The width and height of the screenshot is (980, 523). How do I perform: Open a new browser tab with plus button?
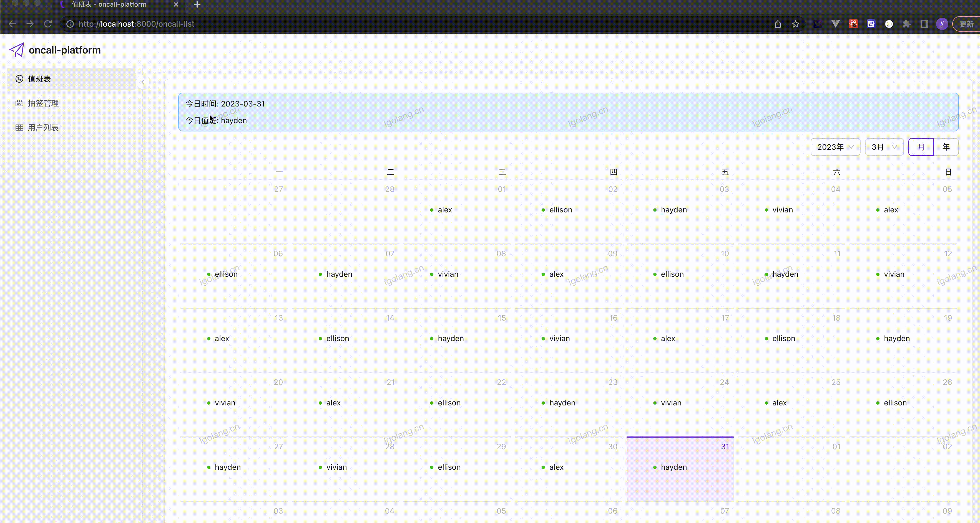coord(197,4)
